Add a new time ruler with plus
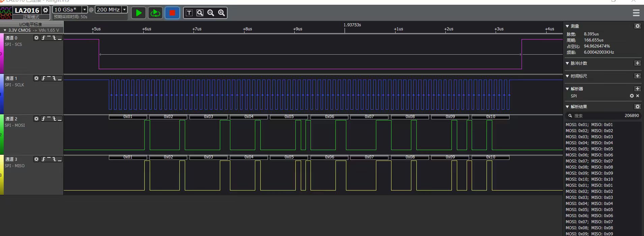Screen dimensions: 644x236 638,76
